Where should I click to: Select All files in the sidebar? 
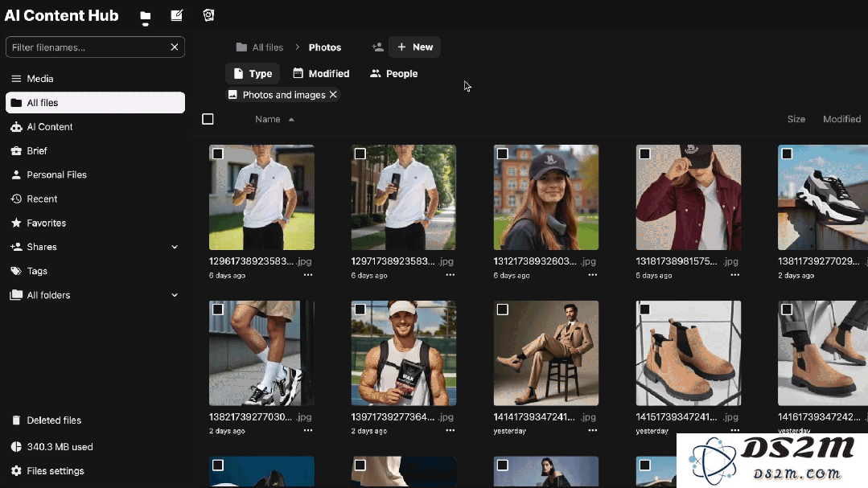coord(95,102)
